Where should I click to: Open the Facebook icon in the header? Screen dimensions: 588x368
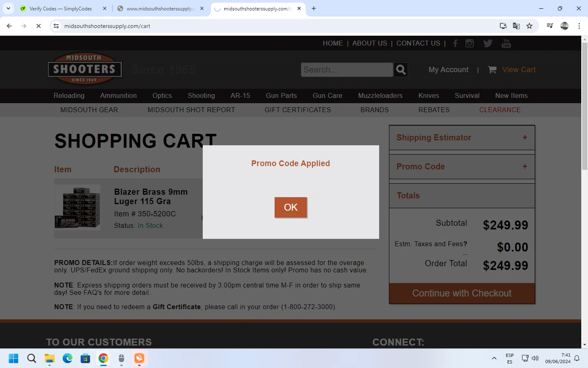coord(455,43)
